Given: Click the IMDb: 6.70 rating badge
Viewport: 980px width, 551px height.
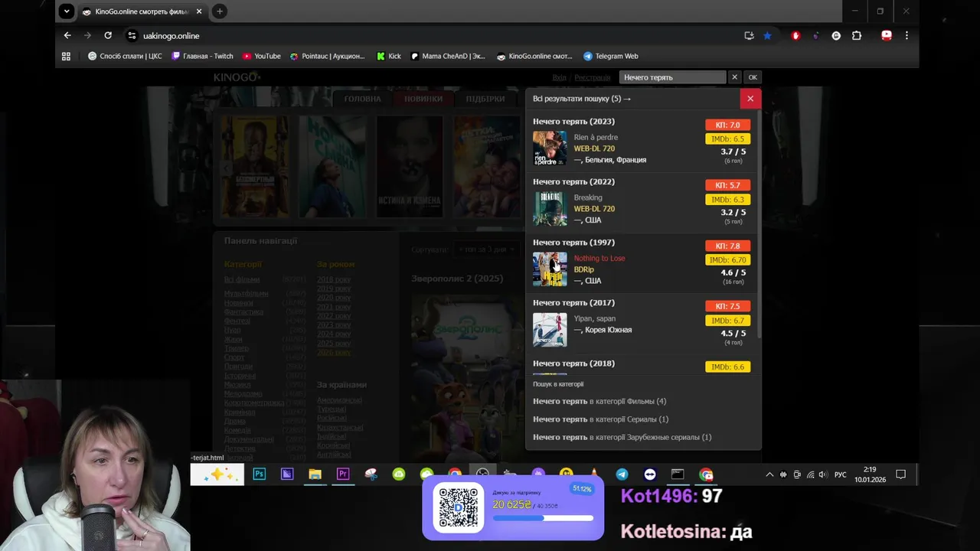Looking at the screenshot, I should pos(727,260).
